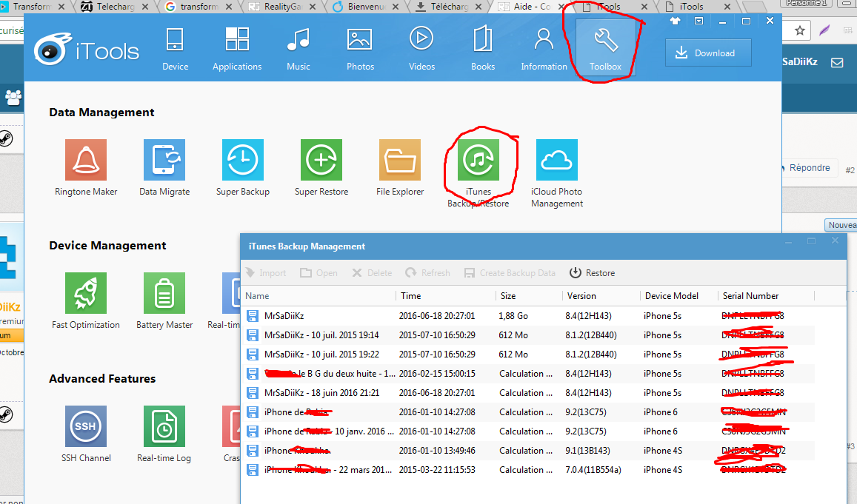Go to the Photos tab

[x=360, y=49]
